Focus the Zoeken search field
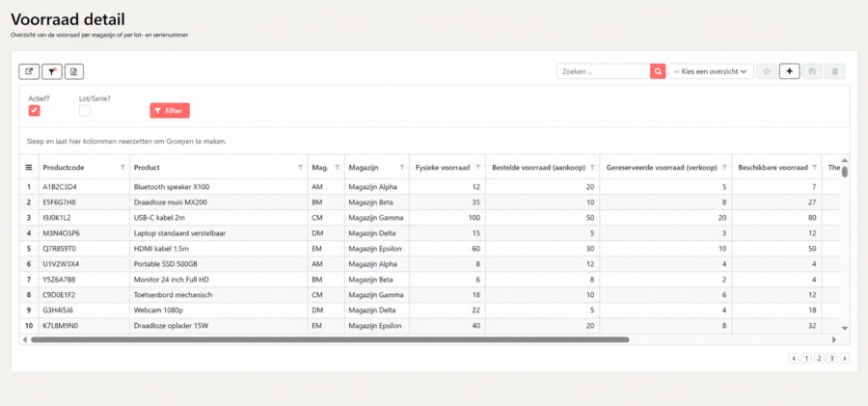The image size is (868, 406). click(604, 71)
